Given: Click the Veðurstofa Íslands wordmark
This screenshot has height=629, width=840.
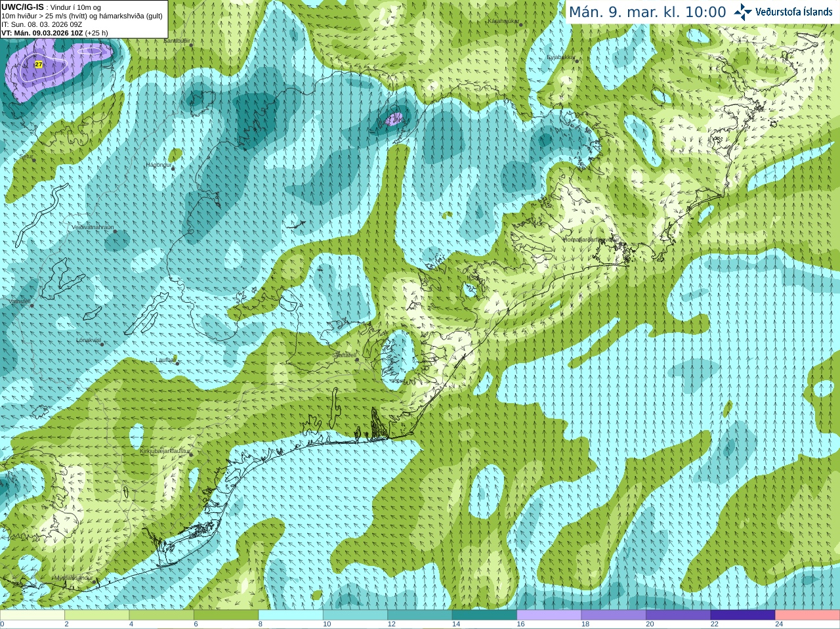Looking at the screenshot, I should 794,12.
